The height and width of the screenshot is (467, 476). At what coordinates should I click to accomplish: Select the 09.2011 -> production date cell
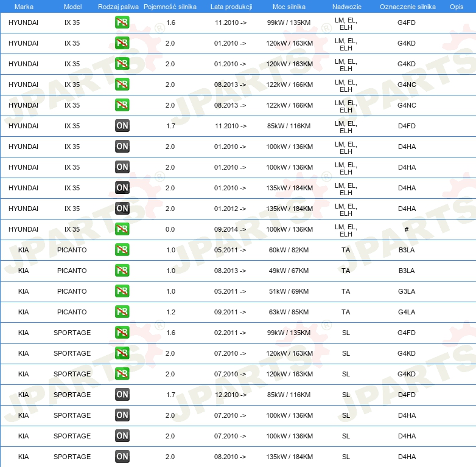pyautogui.click(x=230, y=312)
